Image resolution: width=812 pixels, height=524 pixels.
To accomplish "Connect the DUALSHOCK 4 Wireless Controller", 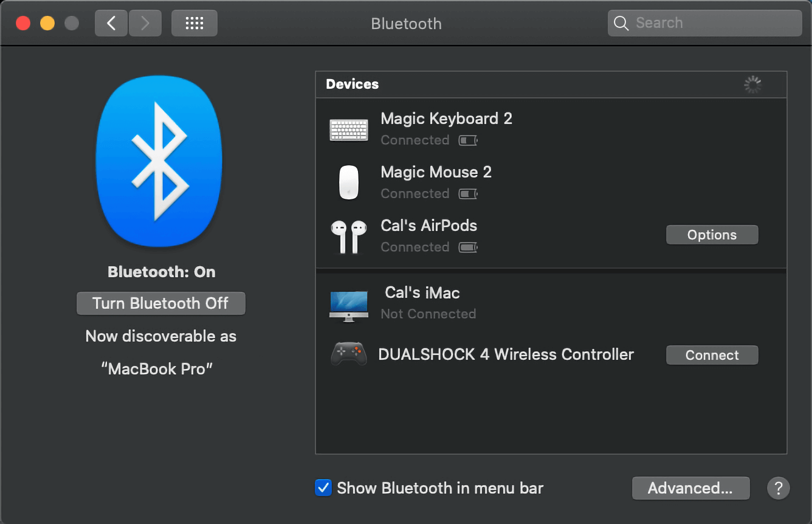I will (x=712, y=355).
